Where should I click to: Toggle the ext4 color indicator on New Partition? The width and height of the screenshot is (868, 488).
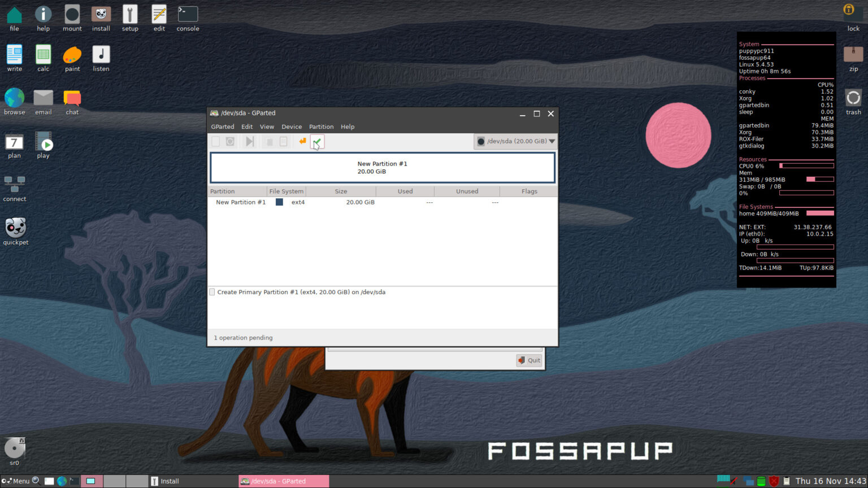pyautogui.click(x=279, y=202)
